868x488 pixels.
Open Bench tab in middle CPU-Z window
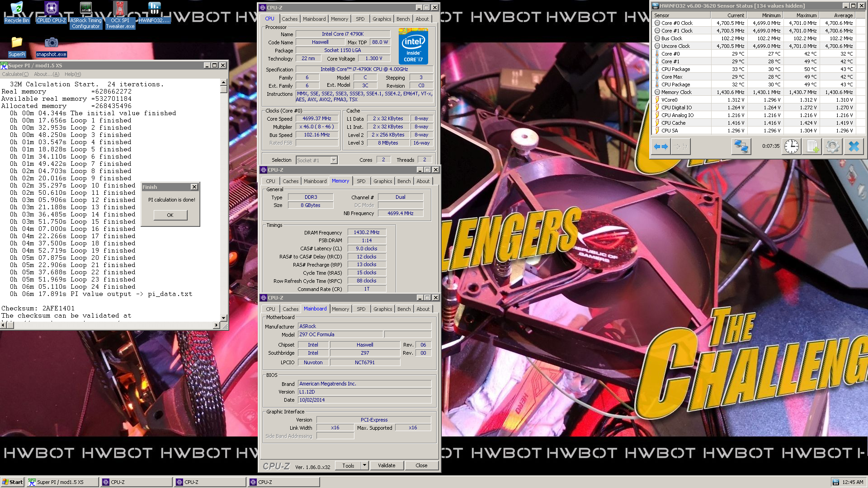pyautogui.click(x=404, y=181)
